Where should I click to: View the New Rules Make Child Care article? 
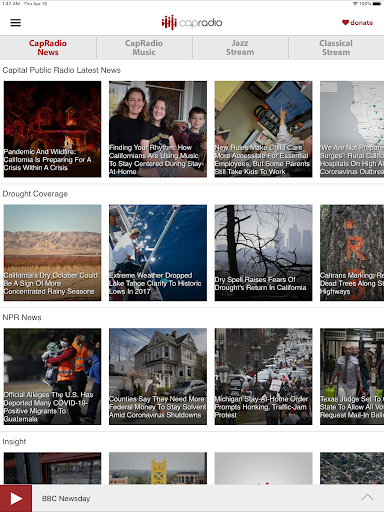(263, 129)
